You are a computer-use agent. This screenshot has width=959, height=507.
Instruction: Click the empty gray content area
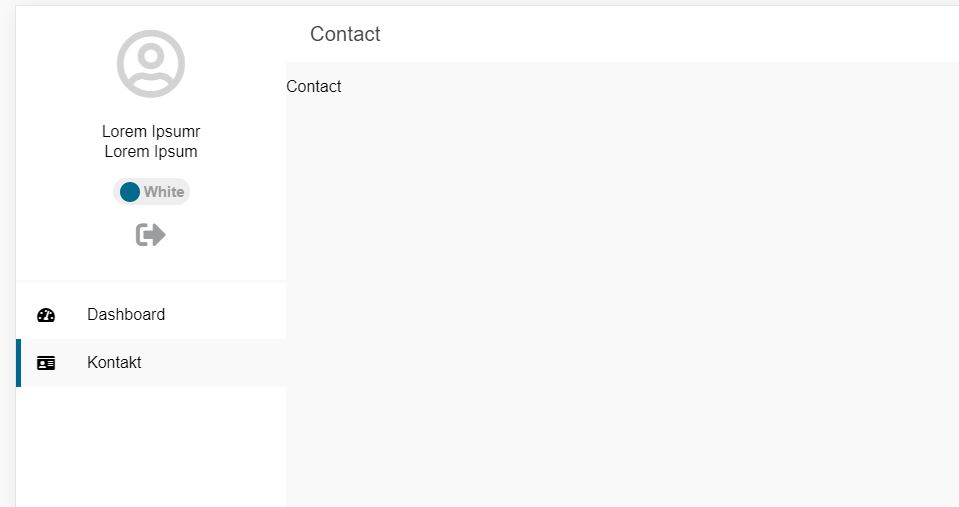(620, 300)
